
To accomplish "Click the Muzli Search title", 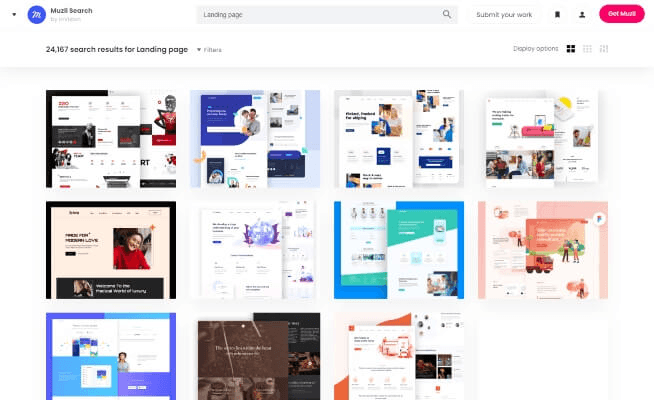I will coord(71,11).
